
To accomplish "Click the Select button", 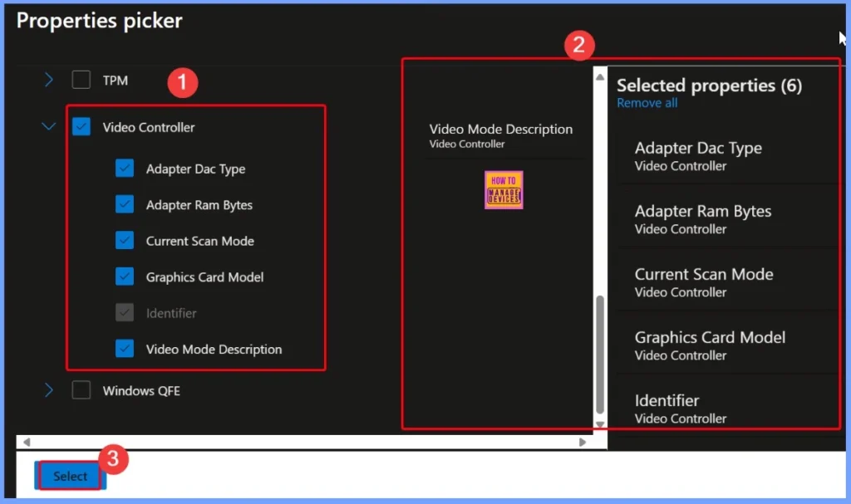I will coord(70,476).
